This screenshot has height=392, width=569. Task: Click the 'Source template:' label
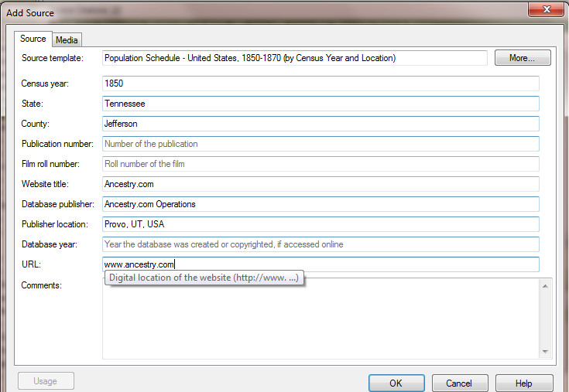tap(53, 58)
